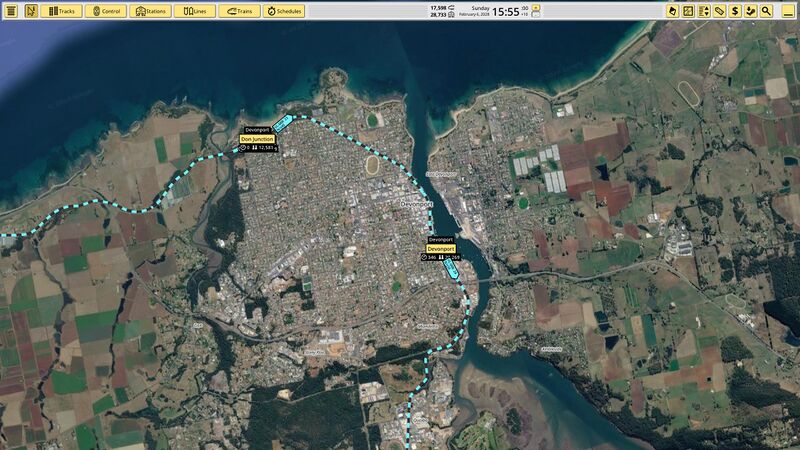This screenshot has height=450, width=800.
Task: Open the Control menu
Action: [x=106, y=11]
